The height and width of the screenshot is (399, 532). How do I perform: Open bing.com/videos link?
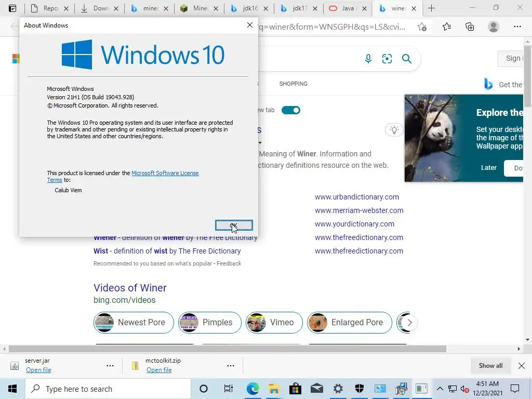[x=125, y=300]
